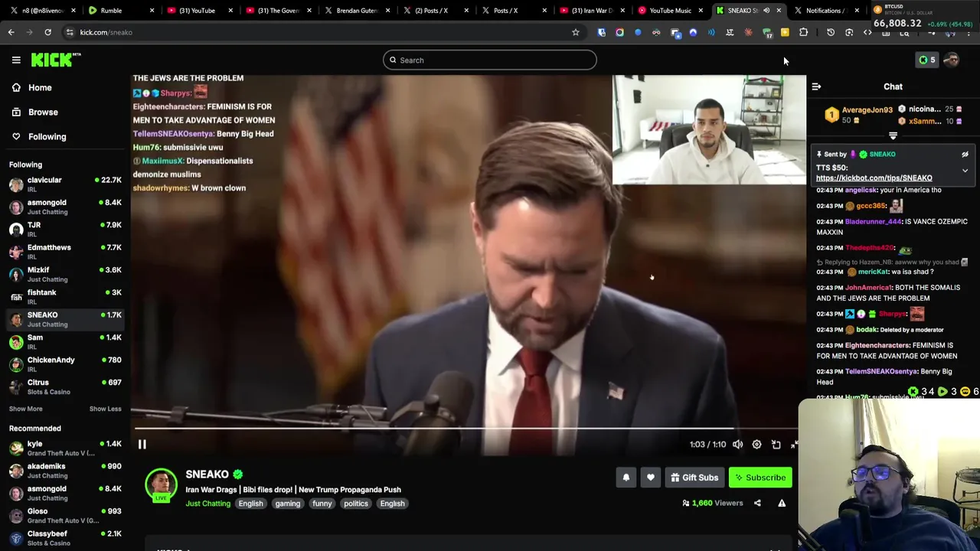Open ChickenAndy channel in sidebar
The height and width of the screenshot is (551, 980).
tap(65, 364)
